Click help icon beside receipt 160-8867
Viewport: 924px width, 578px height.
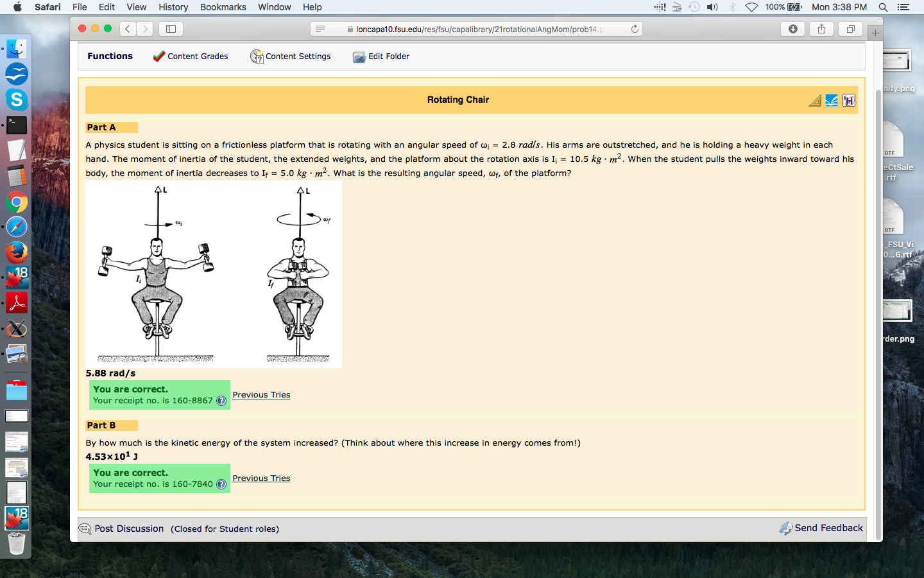[221, 401]
